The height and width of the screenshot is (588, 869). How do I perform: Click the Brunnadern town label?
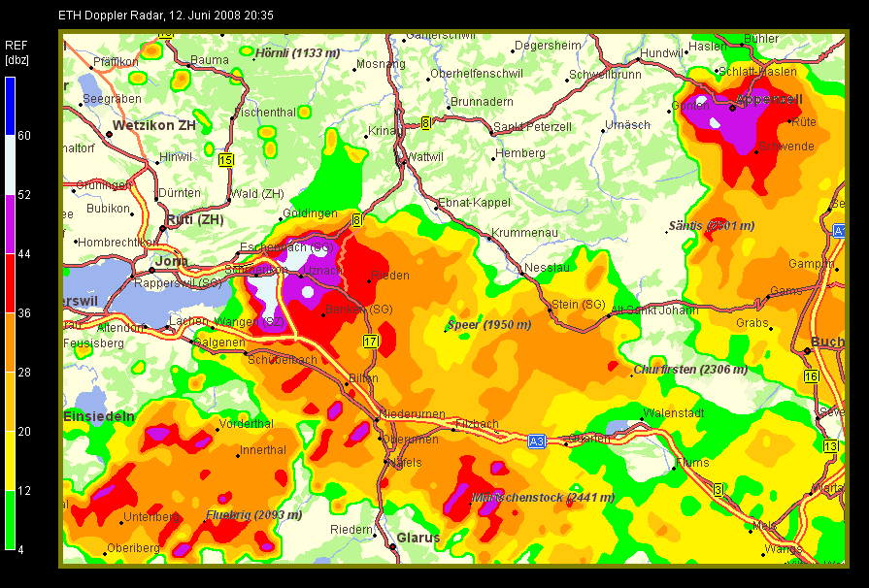[482, 102]
